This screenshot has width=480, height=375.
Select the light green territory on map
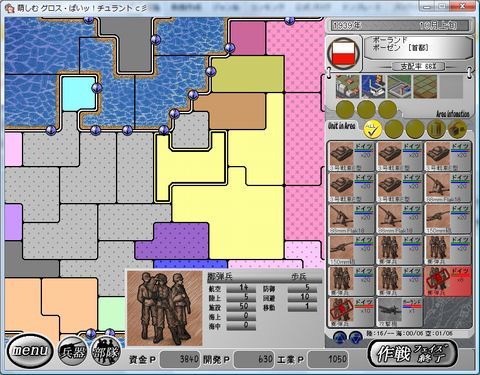111,313
